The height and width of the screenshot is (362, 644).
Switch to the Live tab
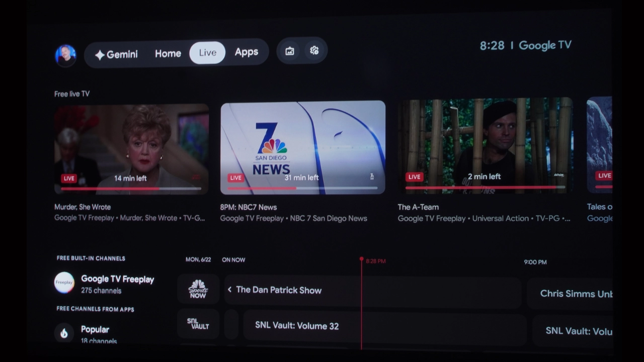(x=207, y=53)
